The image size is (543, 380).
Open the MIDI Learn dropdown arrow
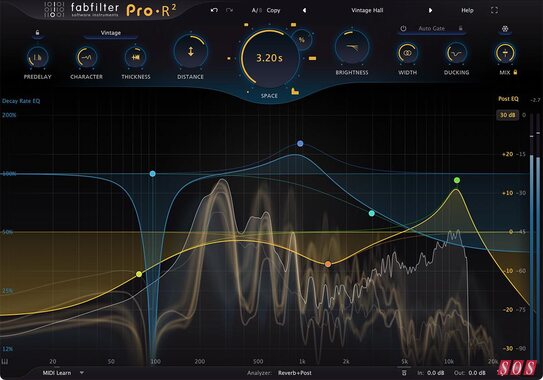pyautogui.click(x=82, y=373)
